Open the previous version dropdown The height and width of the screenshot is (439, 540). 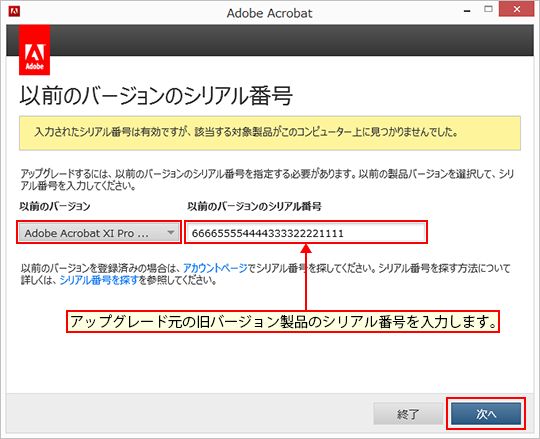tap(99, 233)
